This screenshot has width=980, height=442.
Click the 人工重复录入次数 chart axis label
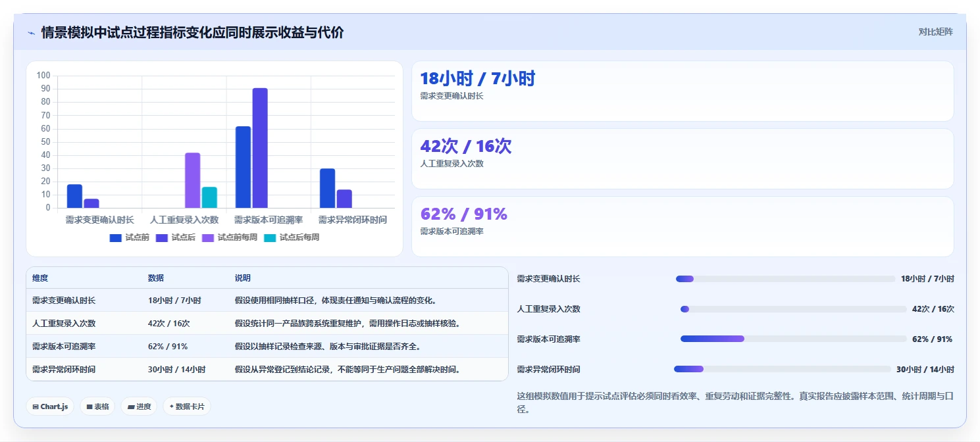click(x=184, y=220)
